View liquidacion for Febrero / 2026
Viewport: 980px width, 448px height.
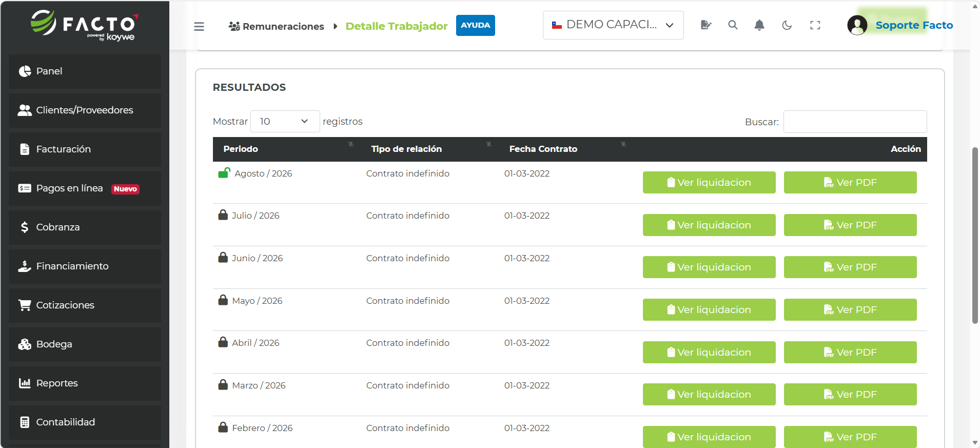[709, 437]
